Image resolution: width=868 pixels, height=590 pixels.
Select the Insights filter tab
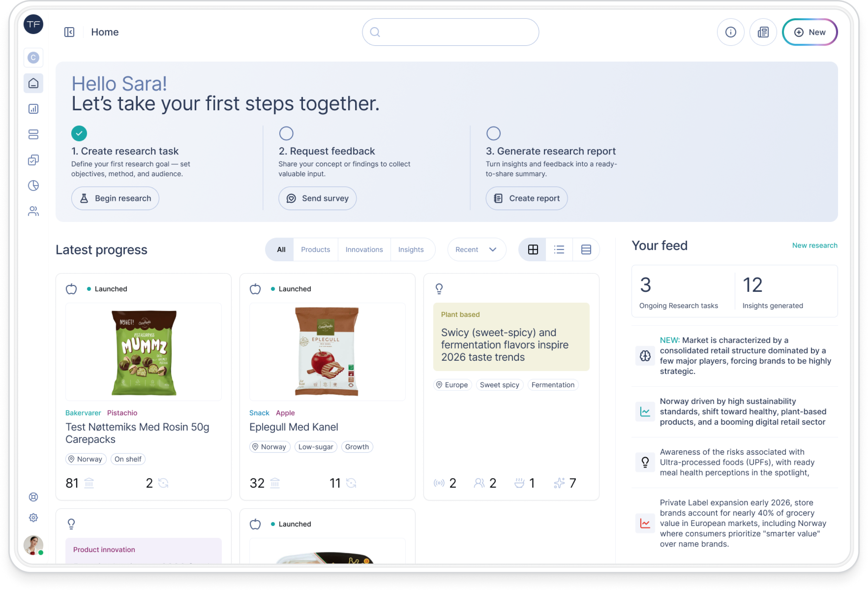pos(410,249)
